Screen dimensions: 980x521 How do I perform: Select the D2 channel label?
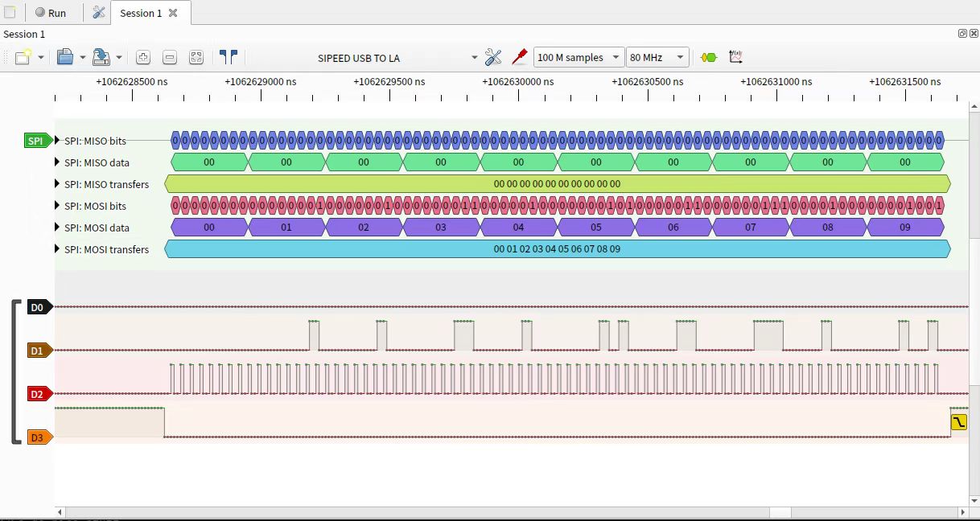tap(39, 394)
